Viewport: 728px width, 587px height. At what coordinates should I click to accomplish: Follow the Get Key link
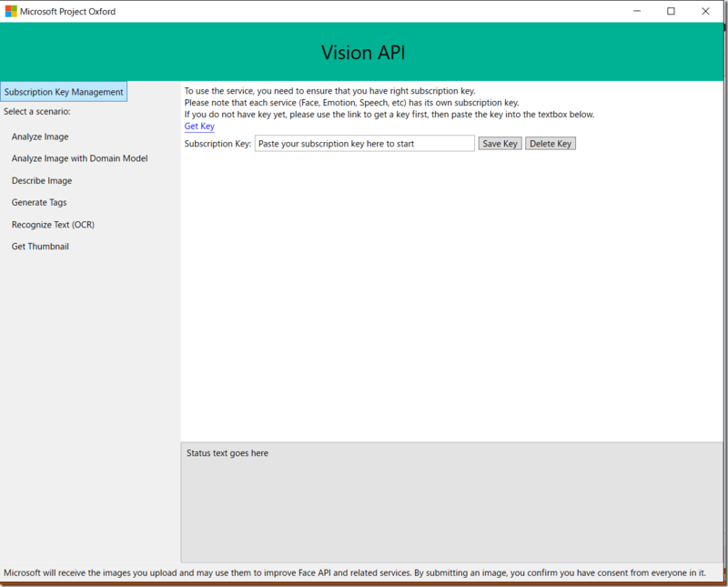[x=199, y=126]
